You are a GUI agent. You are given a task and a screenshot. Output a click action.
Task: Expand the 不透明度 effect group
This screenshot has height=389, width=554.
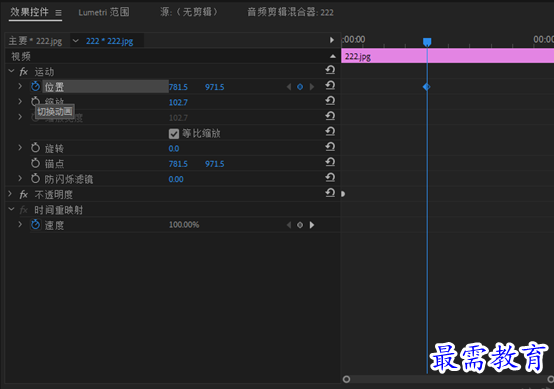[x=10, y=194]
